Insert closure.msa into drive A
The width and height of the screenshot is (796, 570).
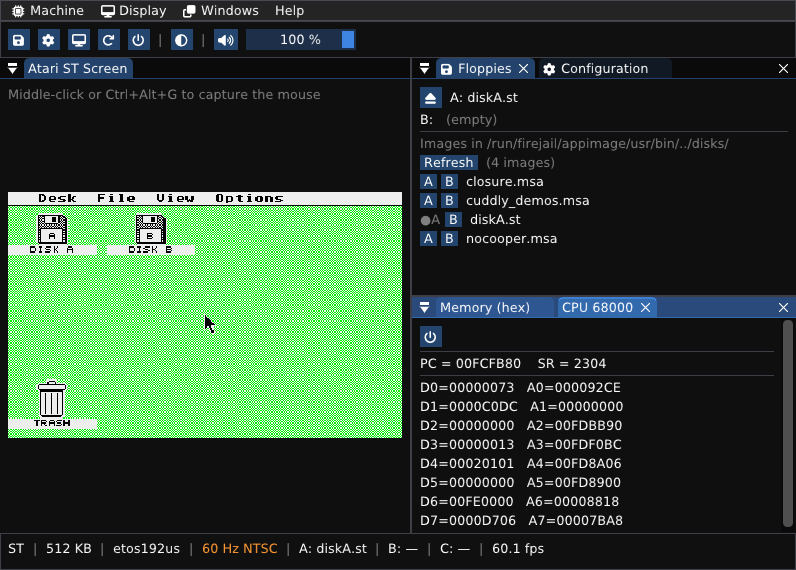(428, 182)
